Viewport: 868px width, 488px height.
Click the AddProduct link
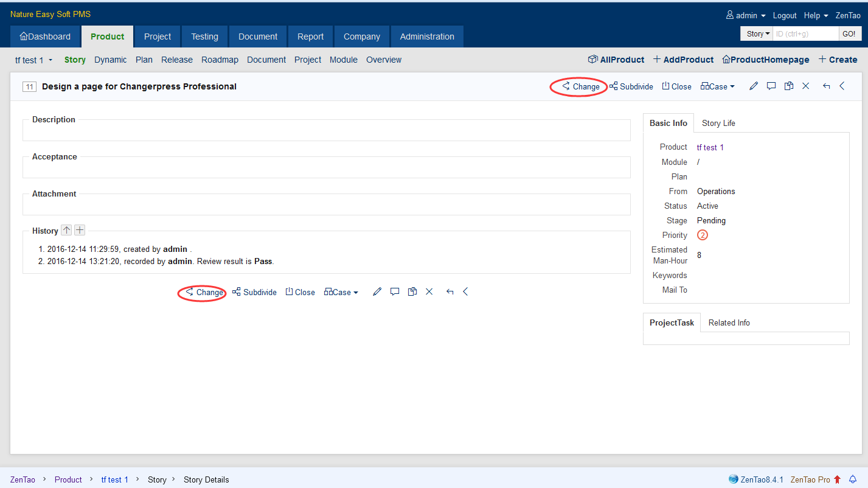point(683,60)
